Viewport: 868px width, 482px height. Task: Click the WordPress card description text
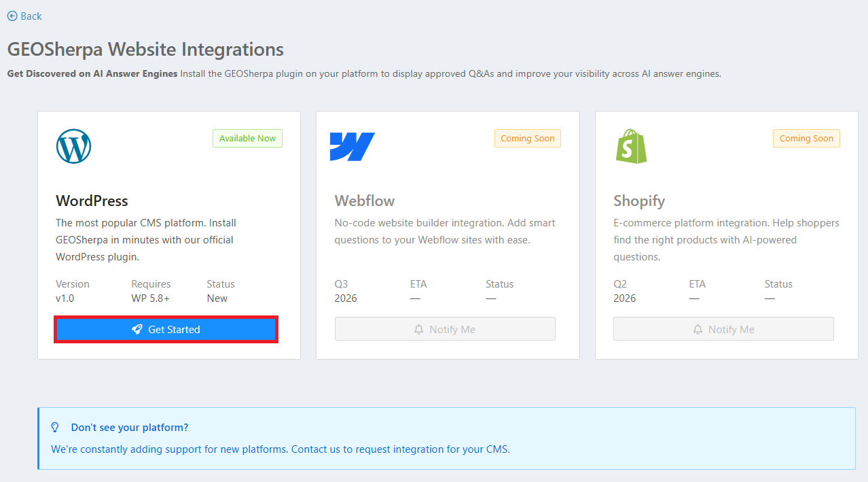pyautogui.click(x=146, y=240)
